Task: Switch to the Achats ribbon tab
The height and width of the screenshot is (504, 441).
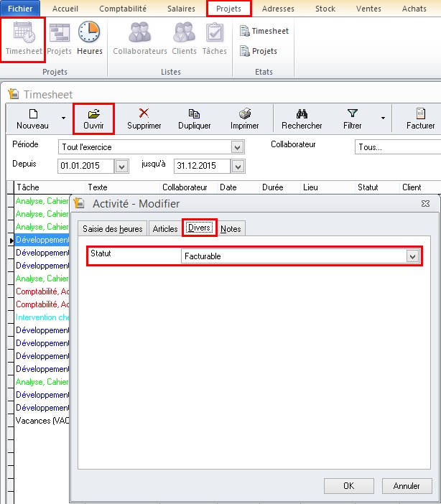Action: [x=414, y=9]
